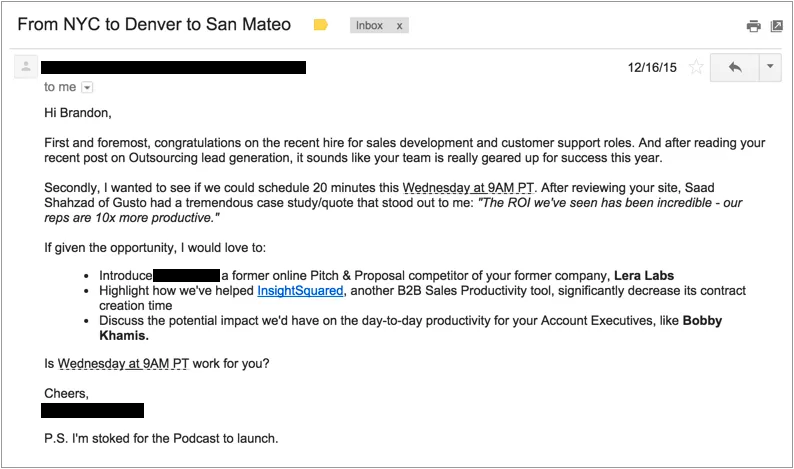
Task: Click 'Wednesday at 9AM PT' in second paragraph
Action: tap(468, 188)
